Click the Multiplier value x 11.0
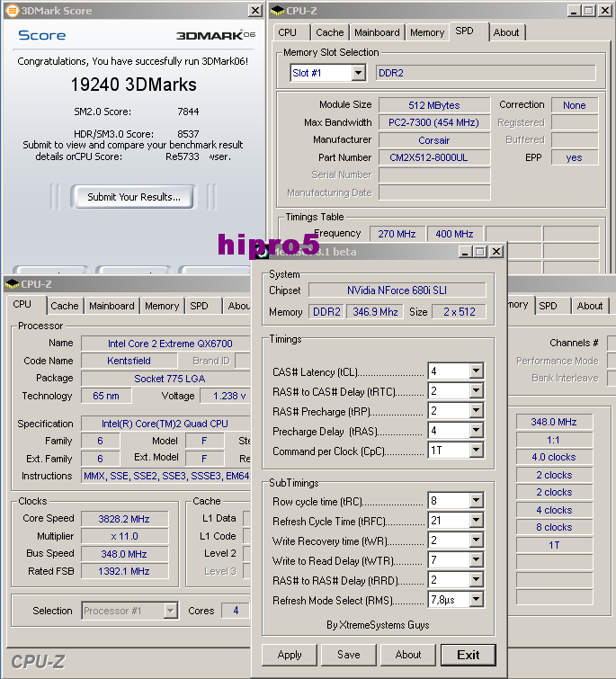 pyautogui.click(x=124, y=537)
